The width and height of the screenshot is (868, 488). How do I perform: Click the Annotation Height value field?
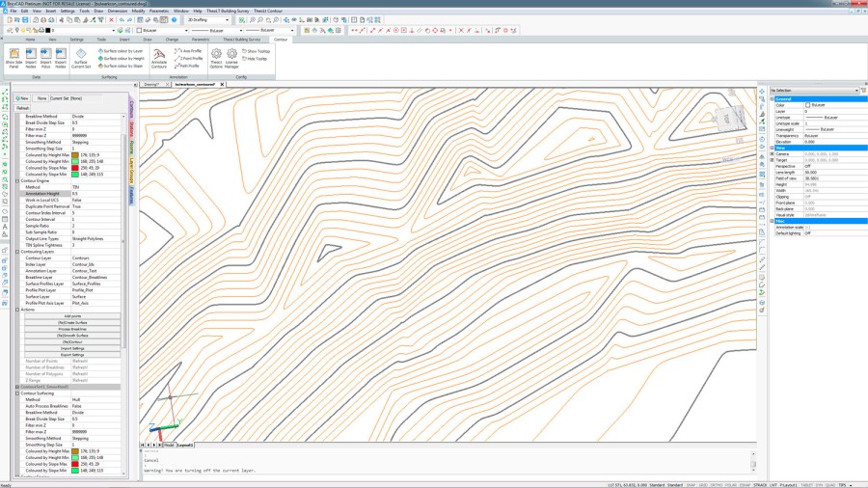[x=95, y=194]
